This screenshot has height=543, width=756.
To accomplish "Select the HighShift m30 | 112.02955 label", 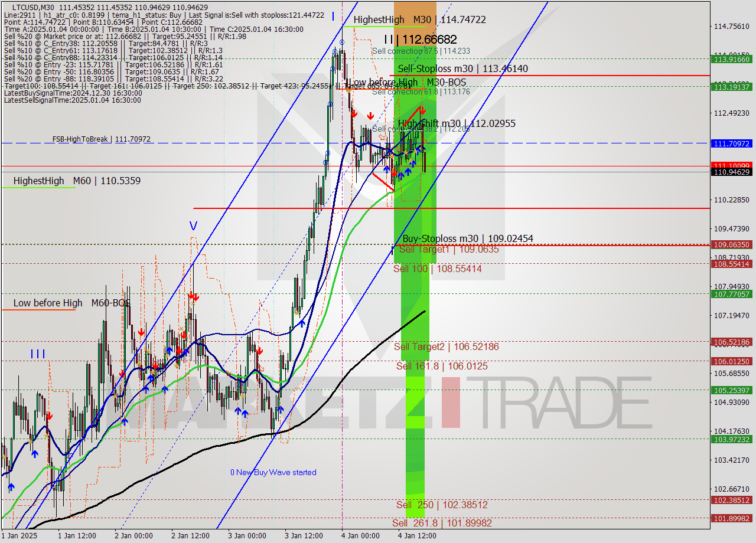I will click(457, 123).
